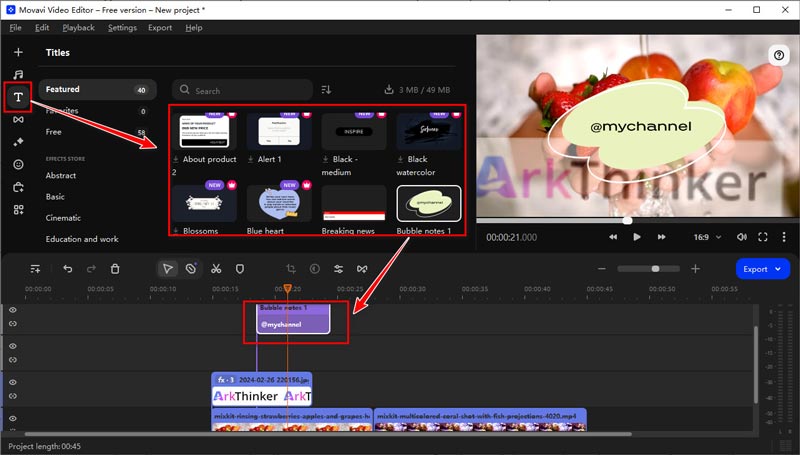Toggle link icon on the ArkThinker overlay track

coord(13,396)
